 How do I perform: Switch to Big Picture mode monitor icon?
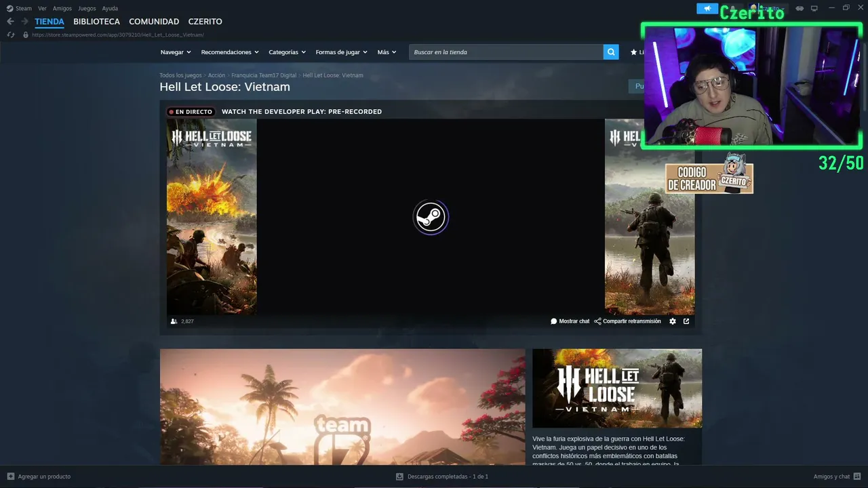814,8
